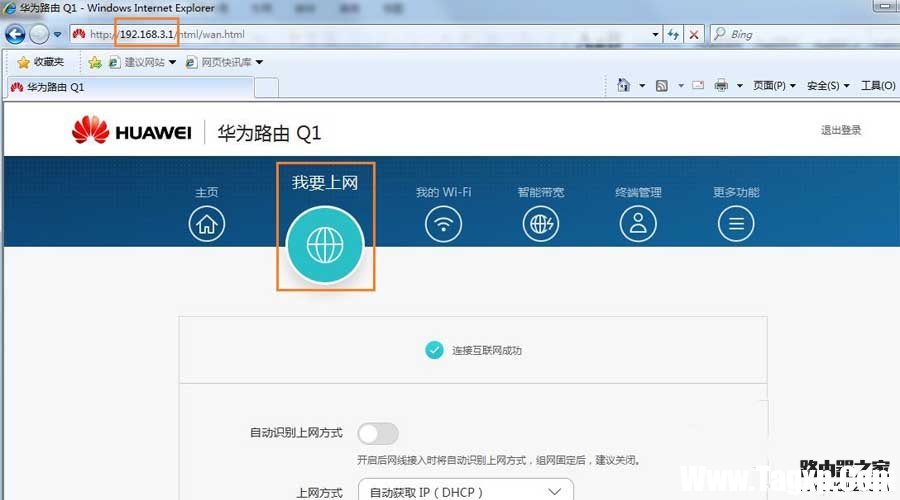Screen dimensions: 900x500
Task: Open the 建议网站 suggested sites dropdown
Action: tap(142, 62)
